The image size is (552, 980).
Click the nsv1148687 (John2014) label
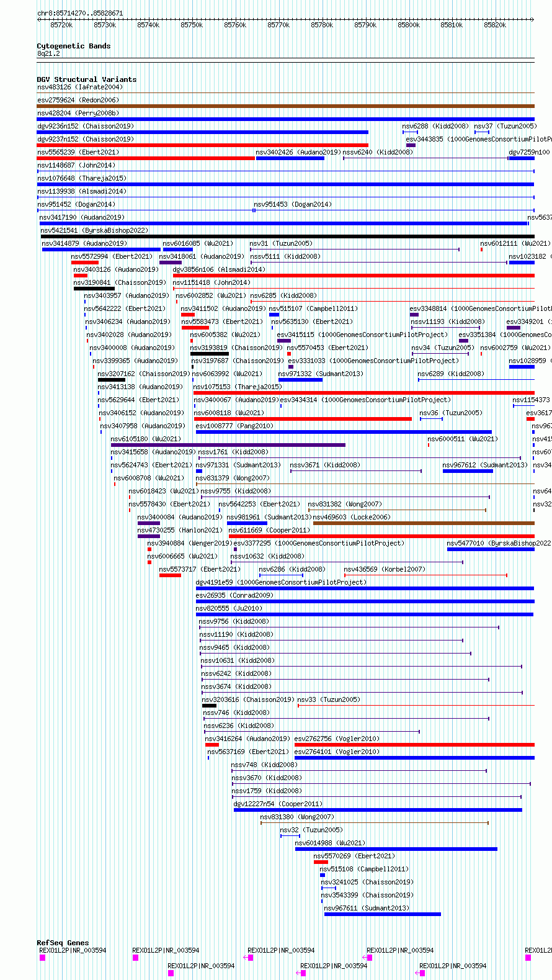[x=76, y=165]
